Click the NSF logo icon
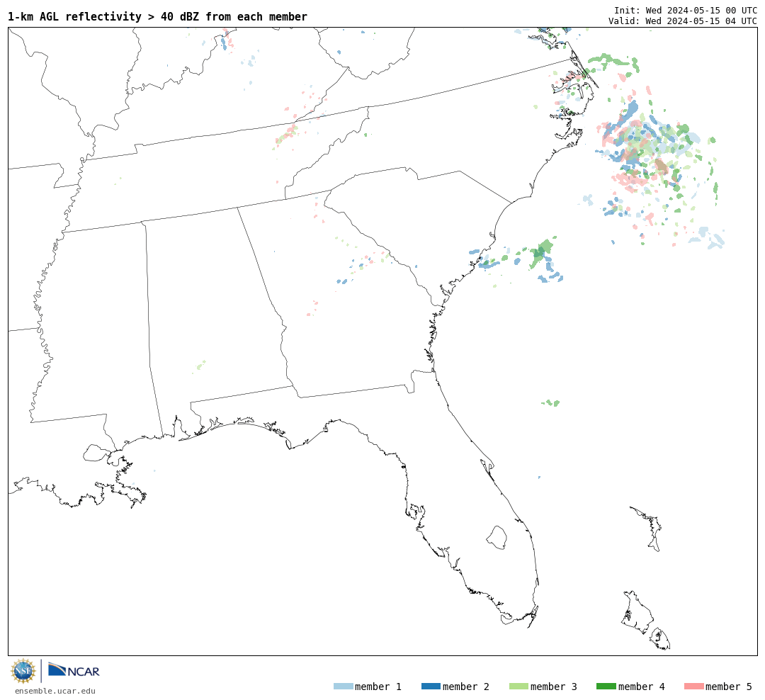 point(23,671)
